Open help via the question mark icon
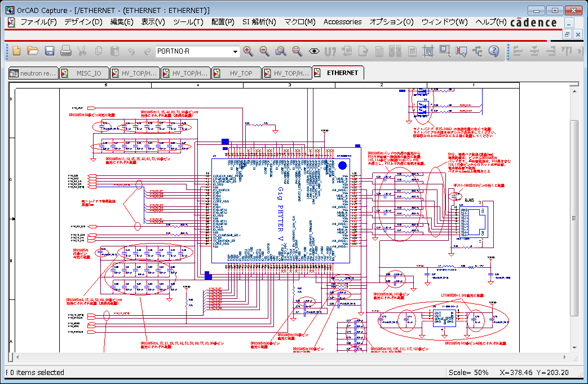 (x=494, y=51)
